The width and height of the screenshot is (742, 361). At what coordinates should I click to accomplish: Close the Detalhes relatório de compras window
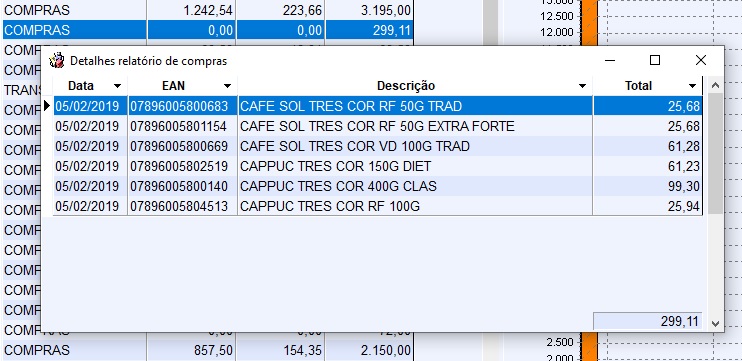[701, 60]
